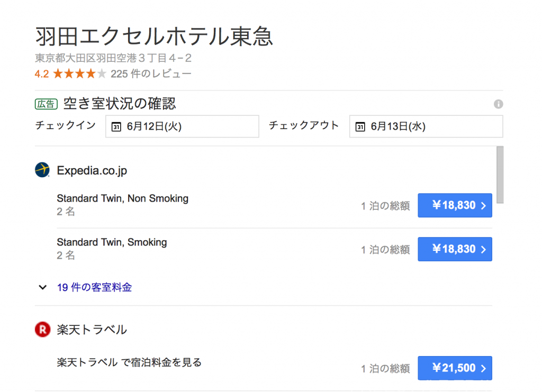
Task: Expand the 19 room rates chevron
Action: click(42, 287)
